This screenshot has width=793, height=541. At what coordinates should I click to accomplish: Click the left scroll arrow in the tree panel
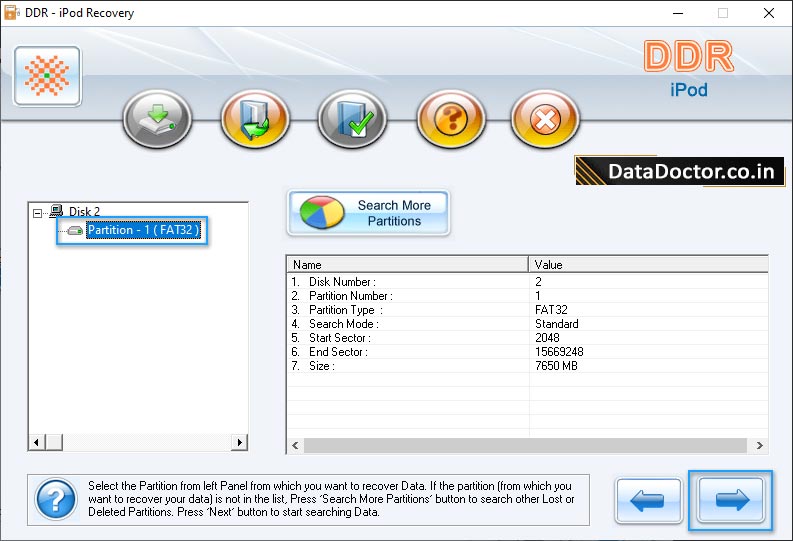(36, 442)
